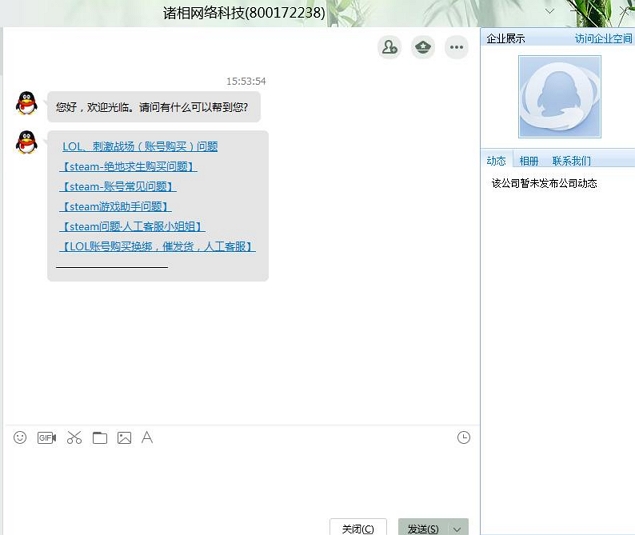Click the GIF animation icon
Viewport: 635px width, 535px height.
46,437
